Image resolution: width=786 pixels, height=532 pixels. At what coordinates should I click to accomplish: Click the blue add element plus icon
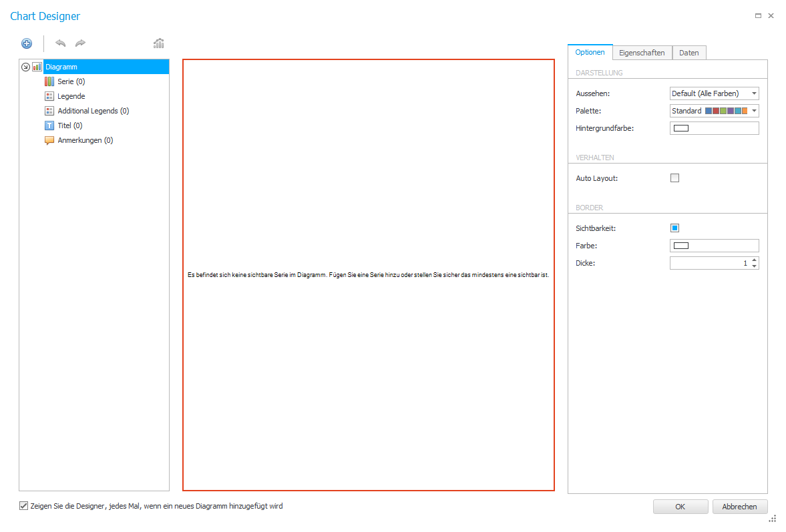(x=27, y=43)
